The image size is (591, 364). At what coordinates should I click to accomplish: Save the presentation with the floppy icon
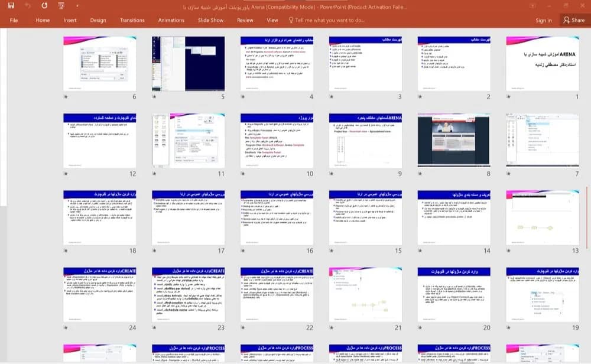(11, 6)
